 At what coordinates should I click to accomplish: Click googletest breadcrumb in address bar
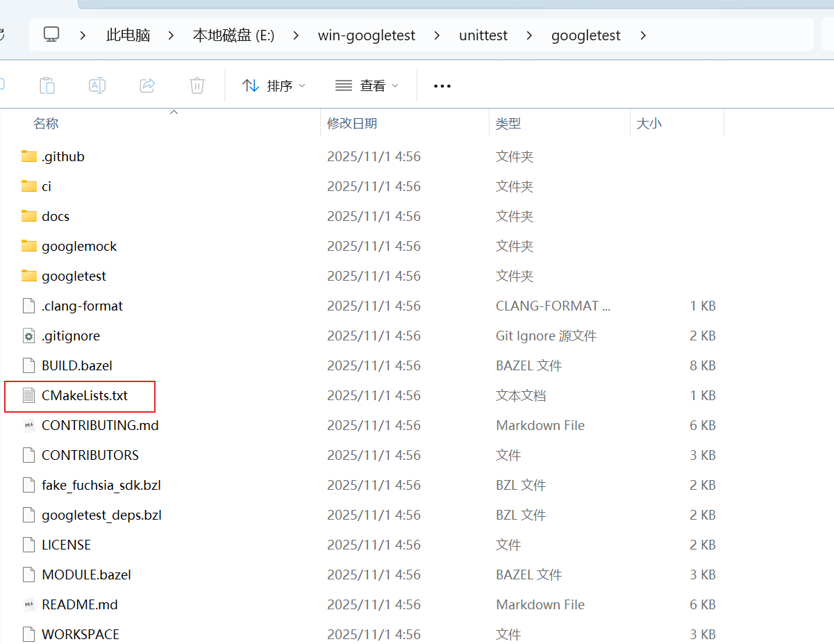586,35
